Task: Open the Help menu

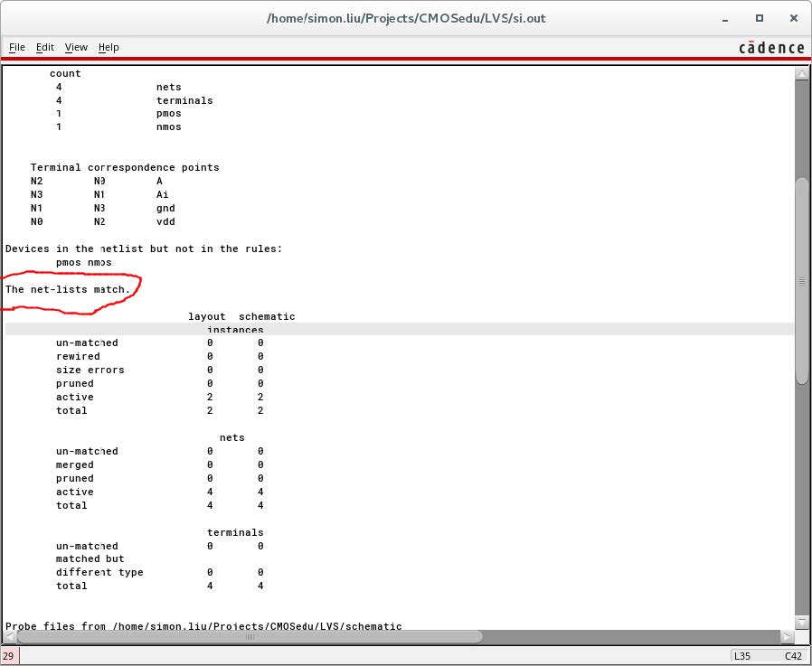Action: tap(109, 47)
